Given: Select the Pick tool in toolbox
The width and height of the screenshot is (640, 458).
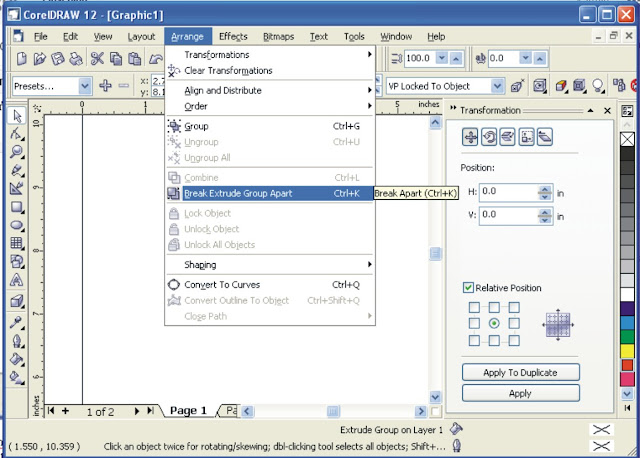Looking at the screenshot, I should [x=17, y=116].
